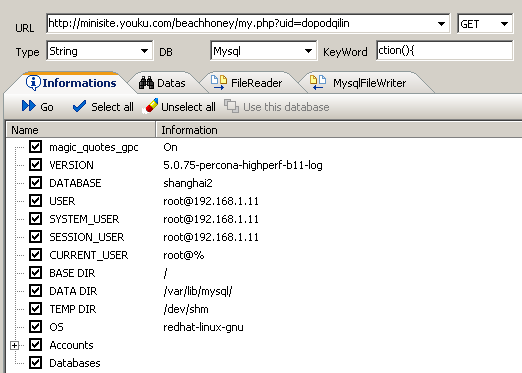522x373 pixels.
Task: Click the Select all label
Action: [x=112, y=107]
